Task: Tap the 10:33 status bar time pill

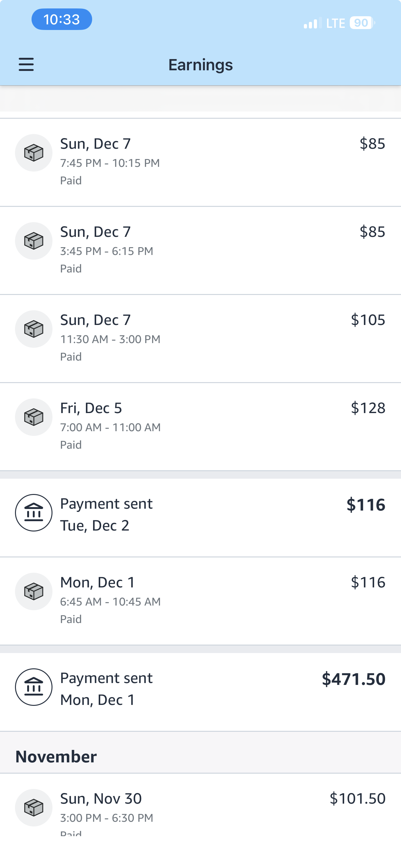Action: (62, 19)
